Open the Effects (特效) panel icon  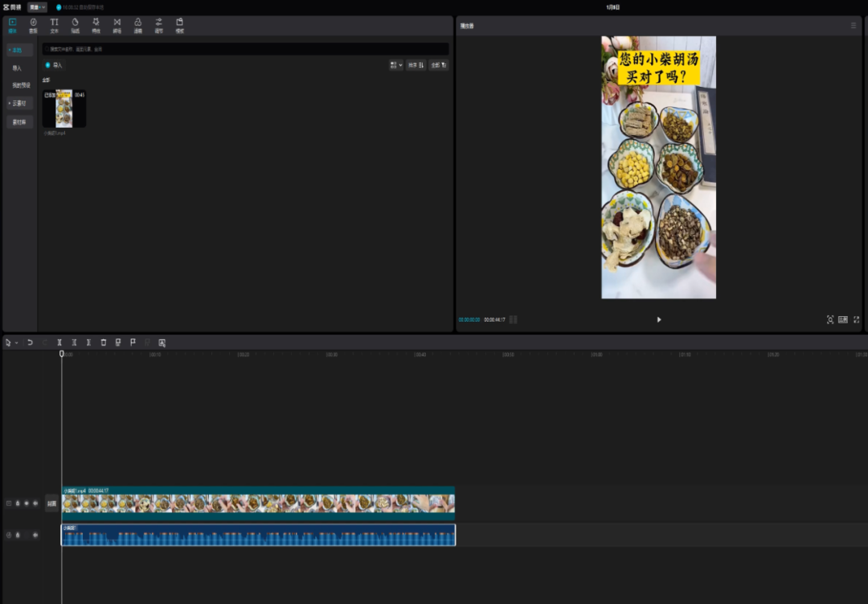pos(96,25)
